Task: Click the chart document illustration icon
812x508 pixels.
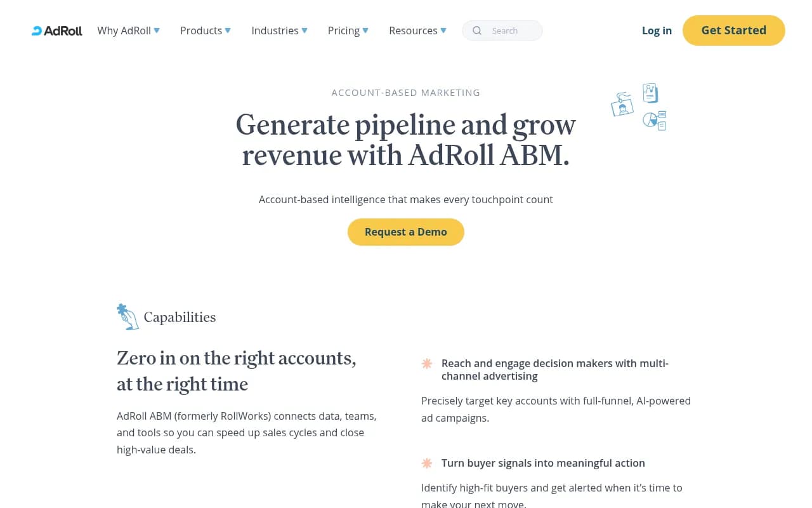Action: pos(650,93)
